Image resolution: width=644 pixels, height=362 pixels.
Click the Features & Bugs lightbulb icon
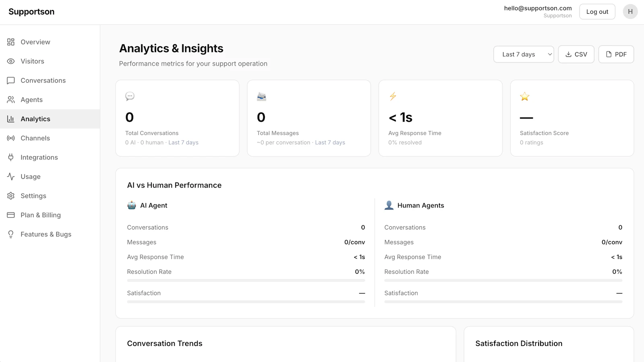click(x=11, y=234)
